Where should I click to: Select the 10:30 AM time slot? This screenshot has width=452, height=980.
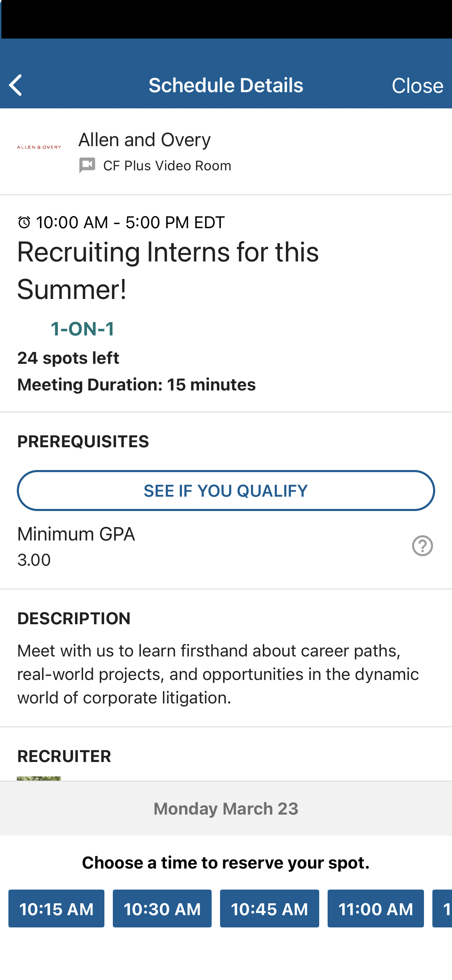coord(162,908)
